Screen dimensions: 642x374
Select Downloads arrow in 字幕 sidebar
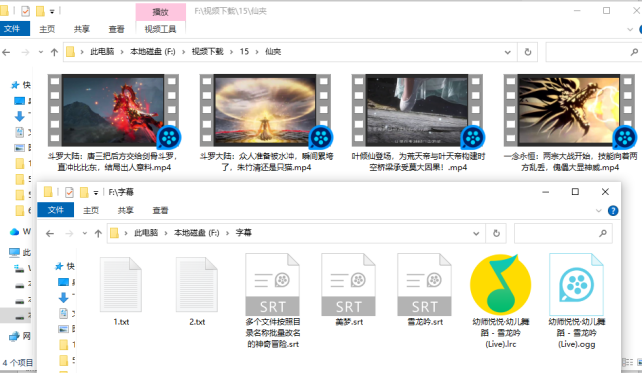(x=63, y=298)
